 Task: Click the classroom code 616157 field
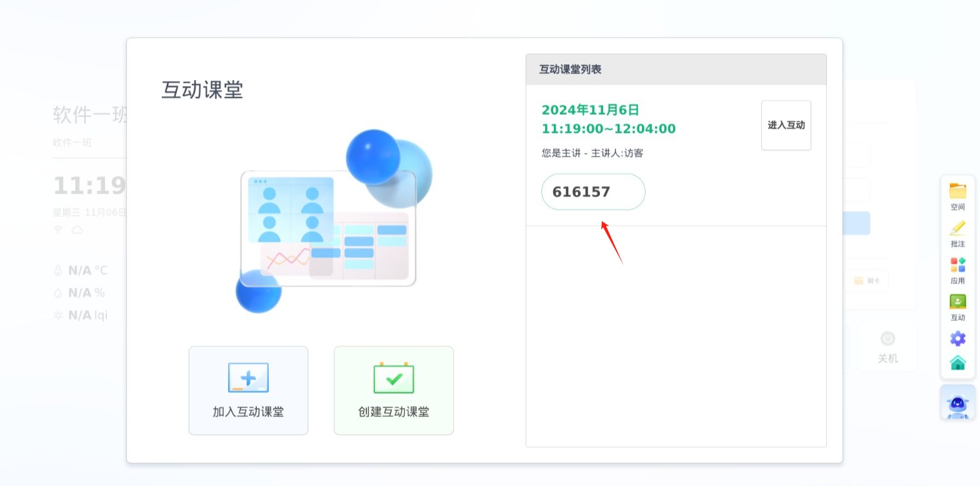click(593, 192)
